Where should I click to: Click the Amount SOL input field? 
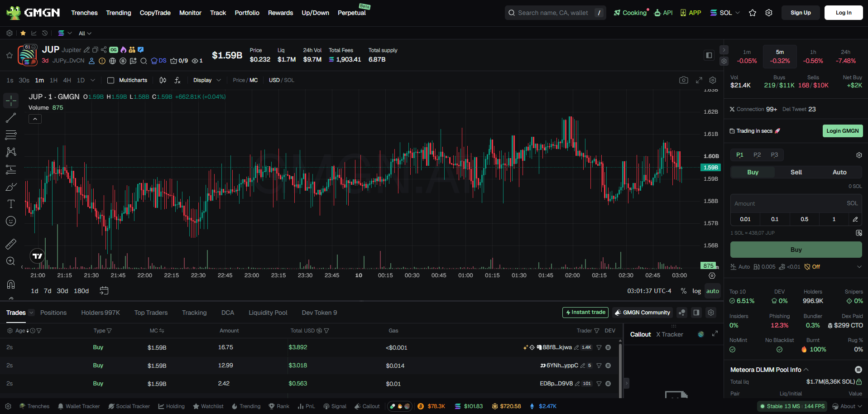796,204
